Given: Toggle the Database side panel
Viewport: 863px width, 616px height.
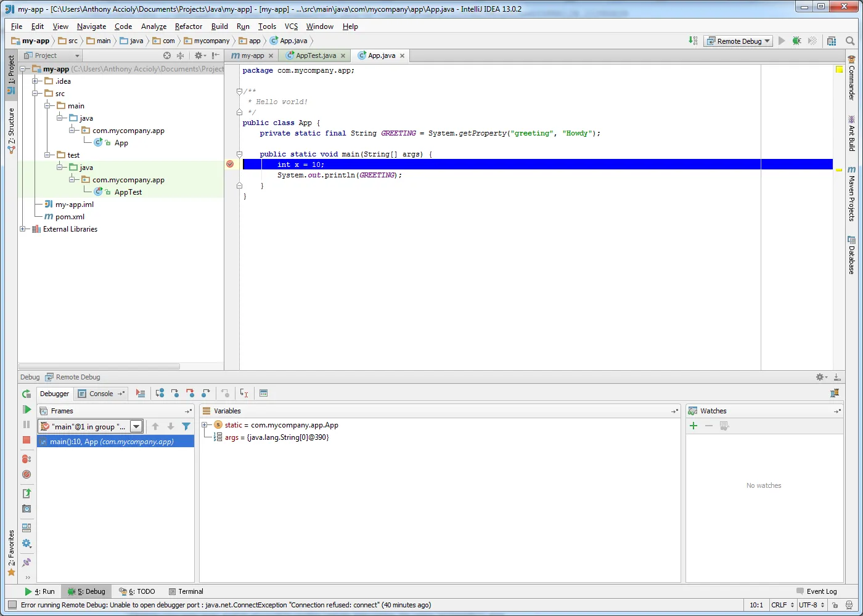Looking at the screenshot, I should pyautogui.click(x=851, y=254).
